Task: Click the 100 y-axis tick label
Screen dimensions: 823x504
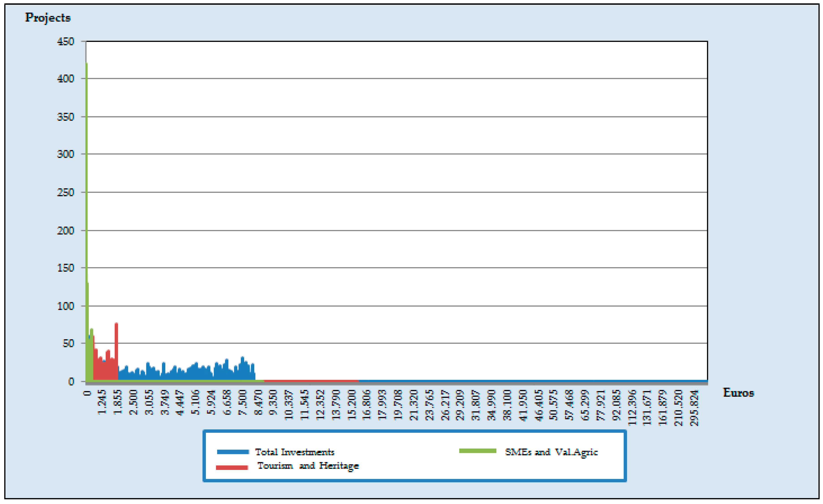Action: [65, 306]
